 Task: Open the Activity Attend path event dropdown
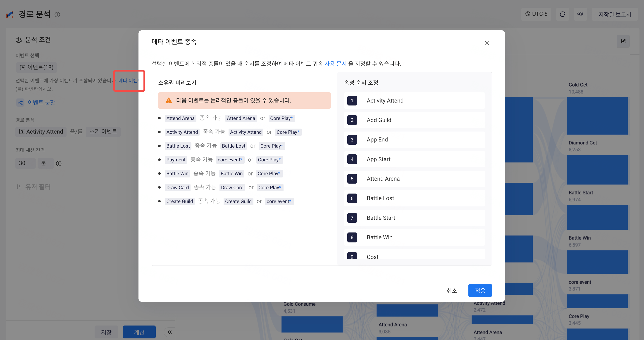click(x=41, y=132)
